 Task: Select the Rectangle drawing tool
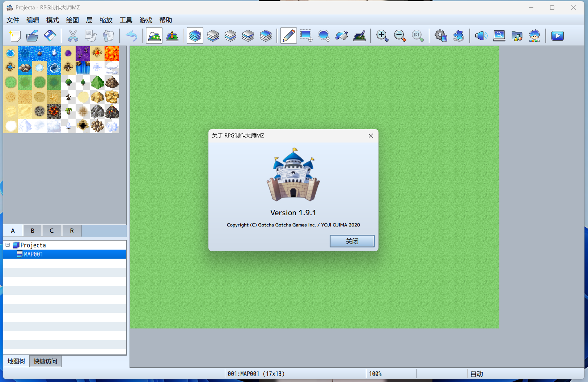click(306, 36)
